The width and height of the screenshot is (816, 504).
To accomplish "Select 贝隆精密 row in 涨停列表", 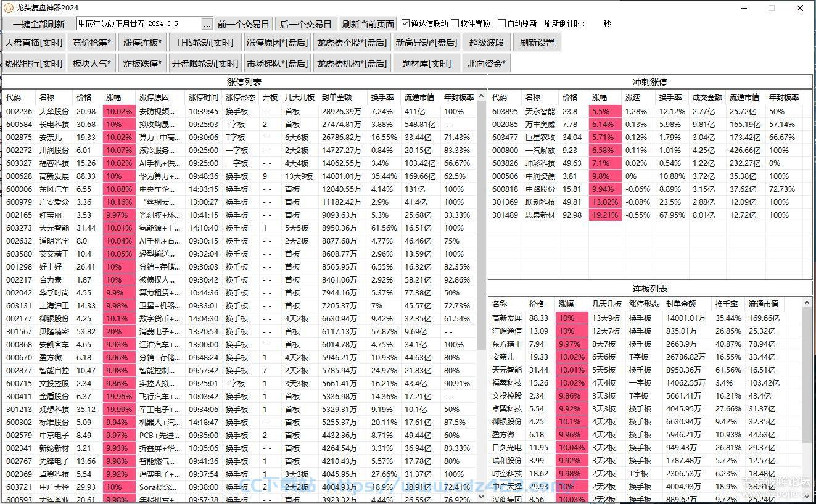I will pos(239,332).
